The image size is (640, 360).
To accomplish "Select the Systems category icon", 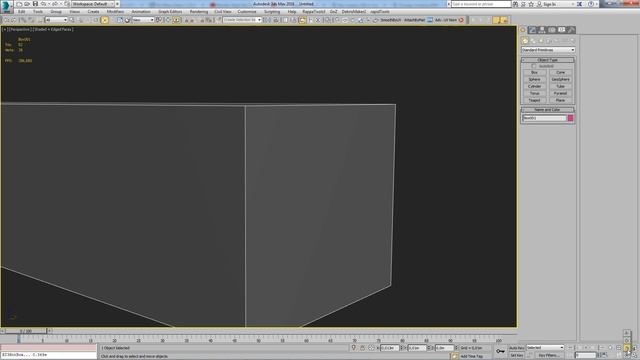I will coord(572,41).
